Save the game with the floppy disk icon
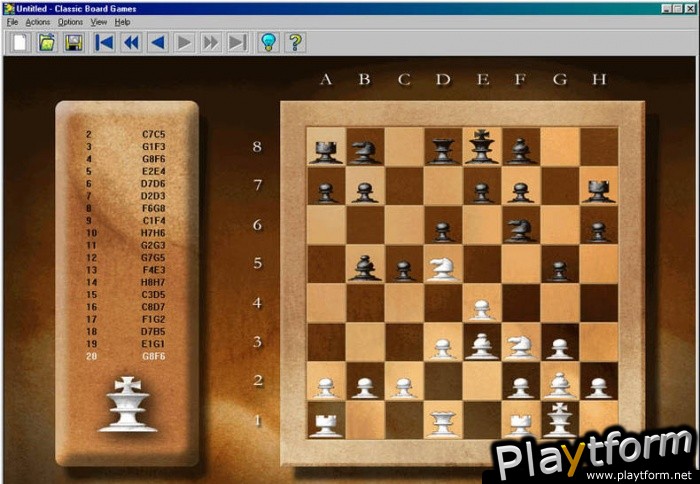 74,42
